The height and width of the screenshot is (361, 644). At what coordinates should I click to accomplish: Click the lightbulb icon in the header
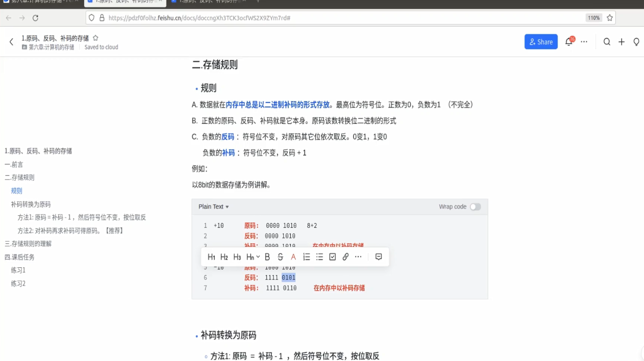(636, 42)
